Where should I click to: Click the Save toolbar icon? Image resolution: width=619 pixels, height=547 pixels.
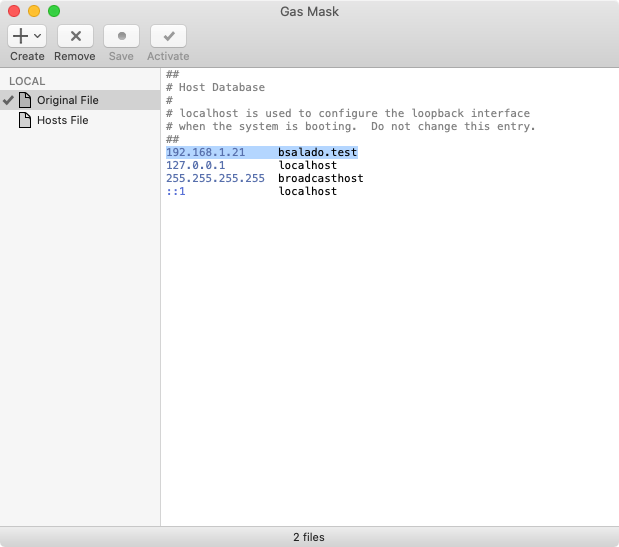121,36
